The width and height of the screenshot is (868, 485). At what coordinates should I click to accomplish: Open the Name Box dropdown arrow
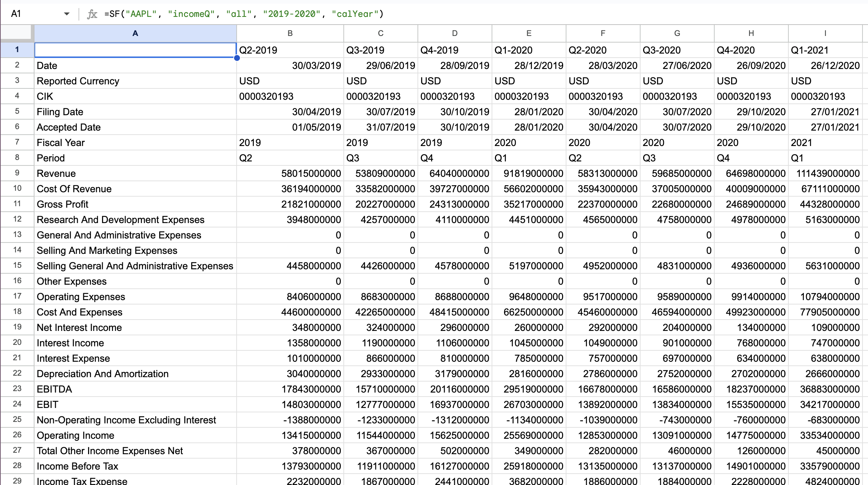[x=66, y=14]
